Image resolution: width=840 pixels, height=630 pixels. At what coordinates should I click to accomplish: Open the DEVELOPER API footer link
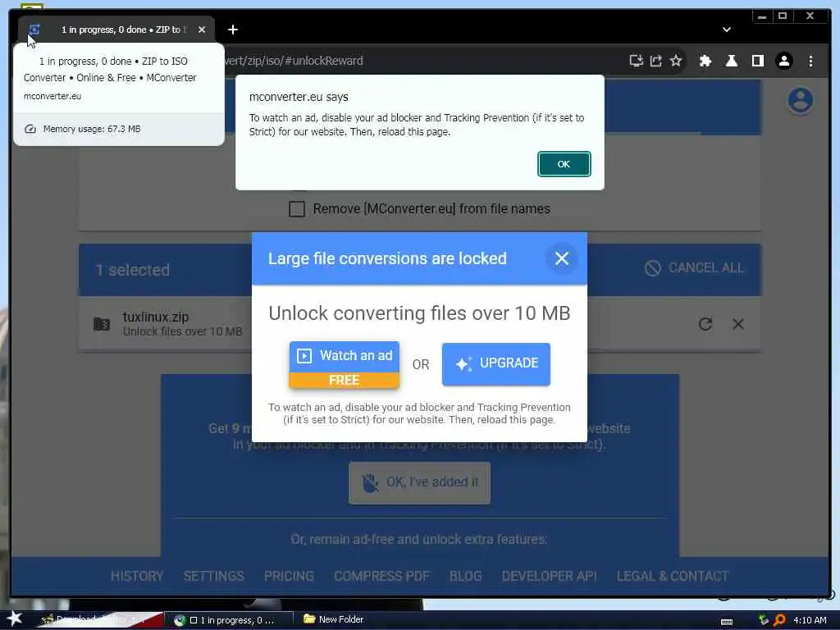[549, 576]
